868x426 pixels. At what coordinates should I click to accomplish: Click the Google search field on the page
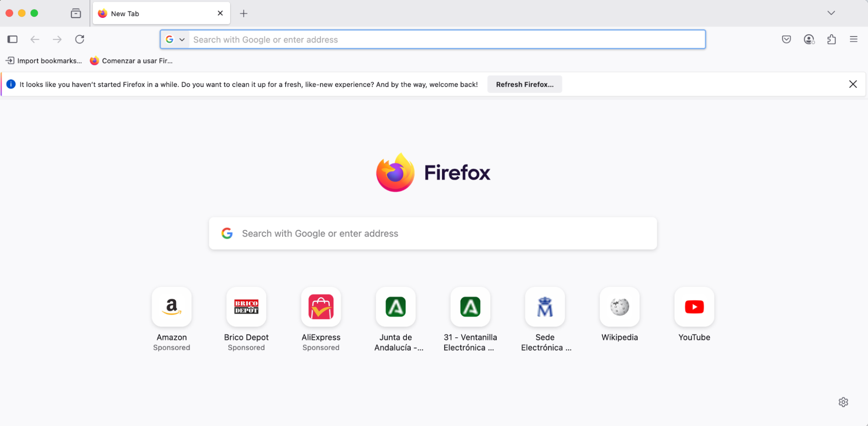pos(432,233)
